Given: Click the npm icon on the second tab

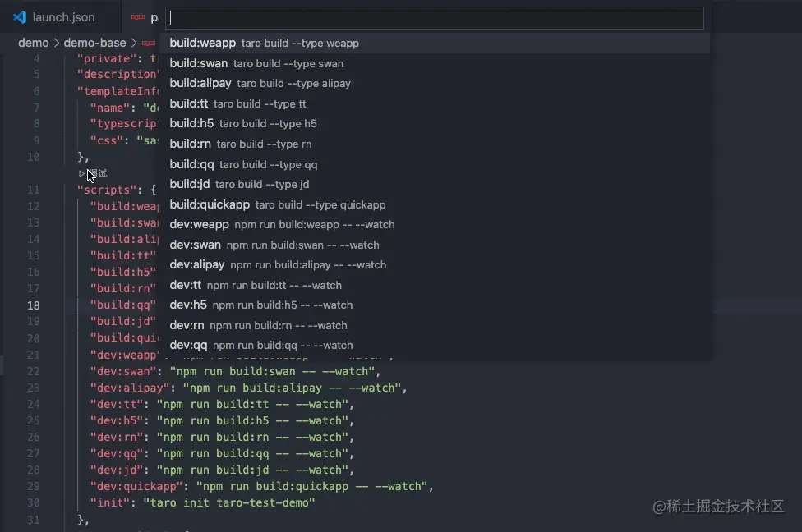Looking at the screenshot, I should [137, 17].
